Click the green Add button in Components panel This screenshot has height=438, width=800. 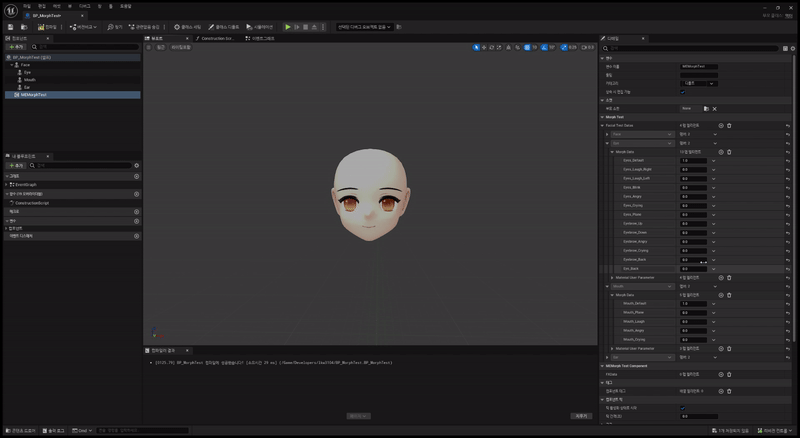pyautogui.click(x=16, y=46)
